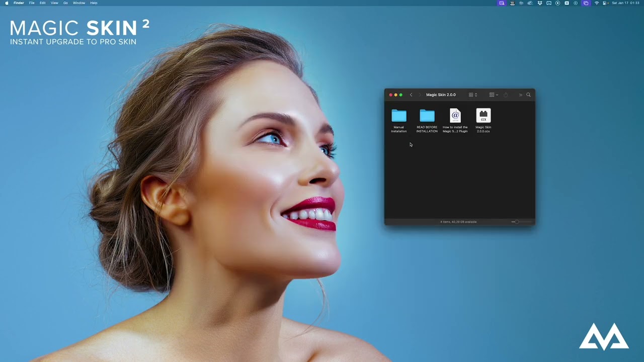This screenshot has width=644, height=362.
Task: Click the Finder window back arrow
Action: [411, 95]
